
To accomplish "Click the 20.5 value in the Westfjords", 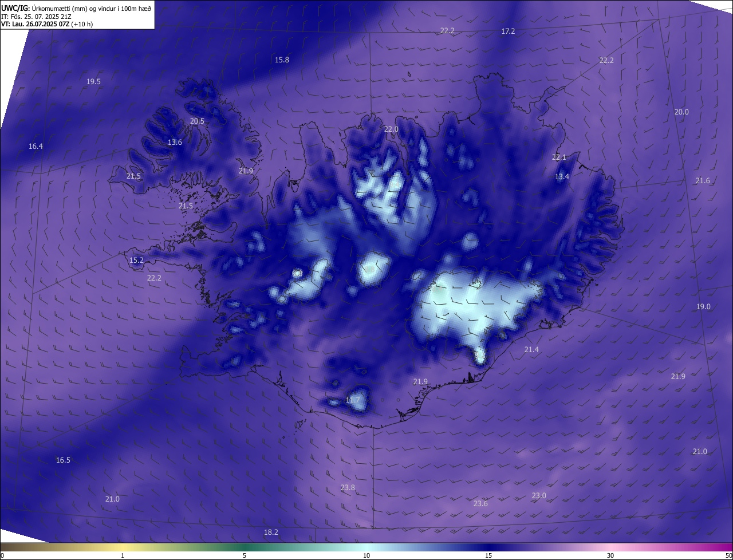I will 197,121.
